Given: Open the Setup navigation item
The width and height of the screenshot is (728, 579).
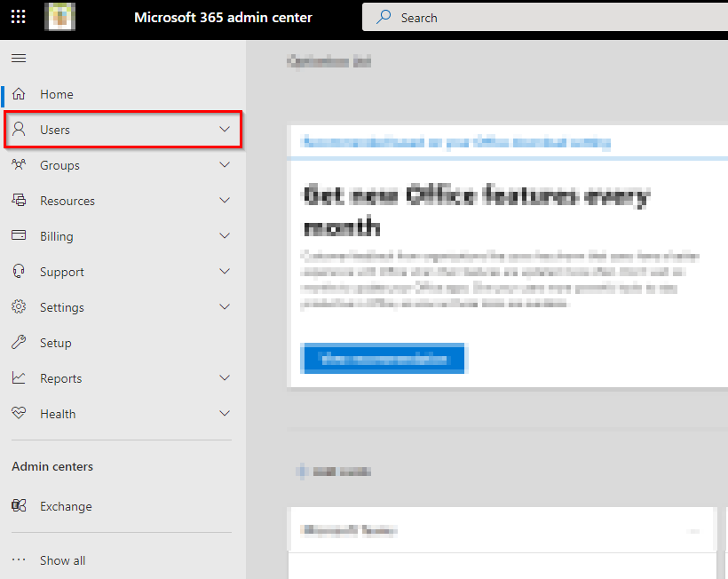Looking at the screenshot, I should tap(123, 343).
